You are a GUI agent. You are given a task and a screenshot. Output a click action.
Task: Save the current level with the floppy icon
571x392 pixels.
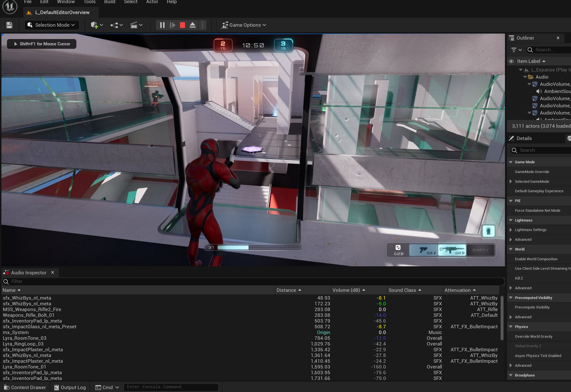point(9,25)
